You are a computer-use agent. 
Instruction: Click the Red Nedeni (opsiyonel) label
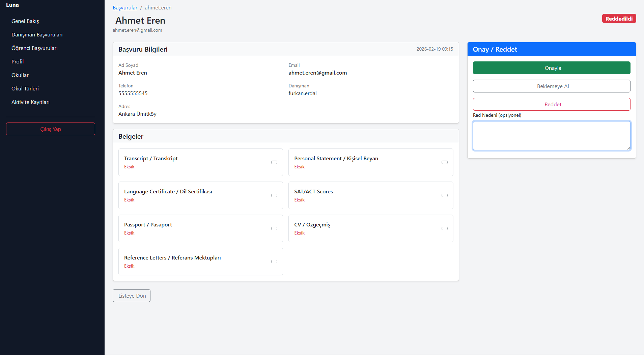point(497,115)
